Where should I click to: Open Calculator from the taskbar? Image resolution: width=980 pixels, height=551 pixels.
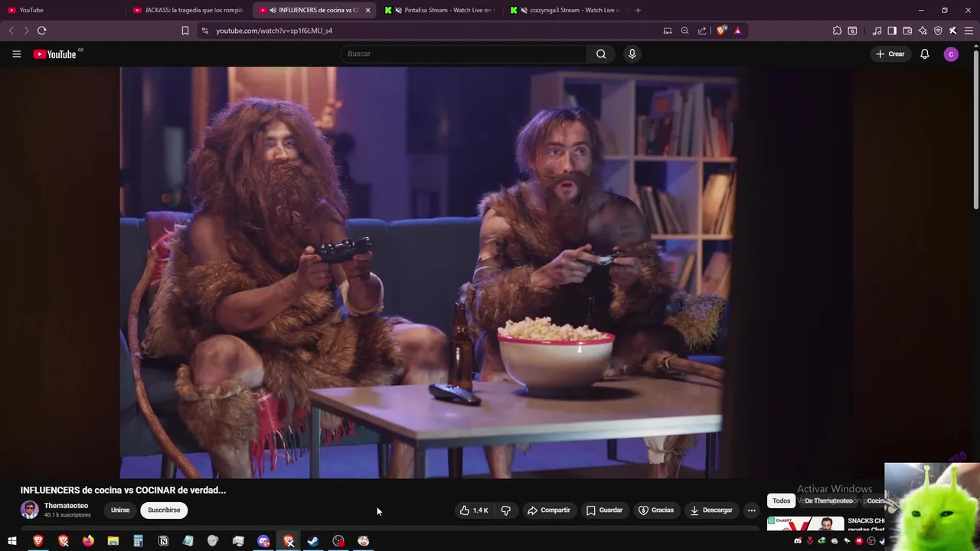point(138,541)
